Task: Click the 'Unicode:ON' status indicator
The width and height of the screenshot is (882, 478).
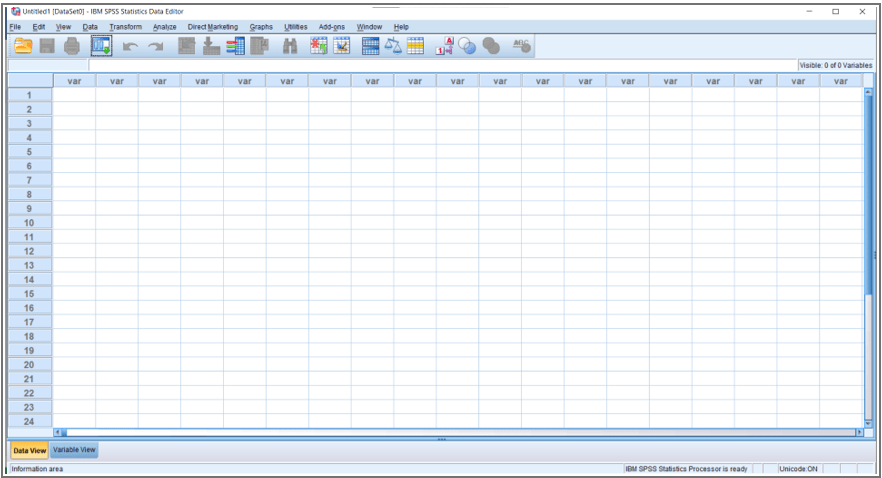Action: click(x=798, y=469)
